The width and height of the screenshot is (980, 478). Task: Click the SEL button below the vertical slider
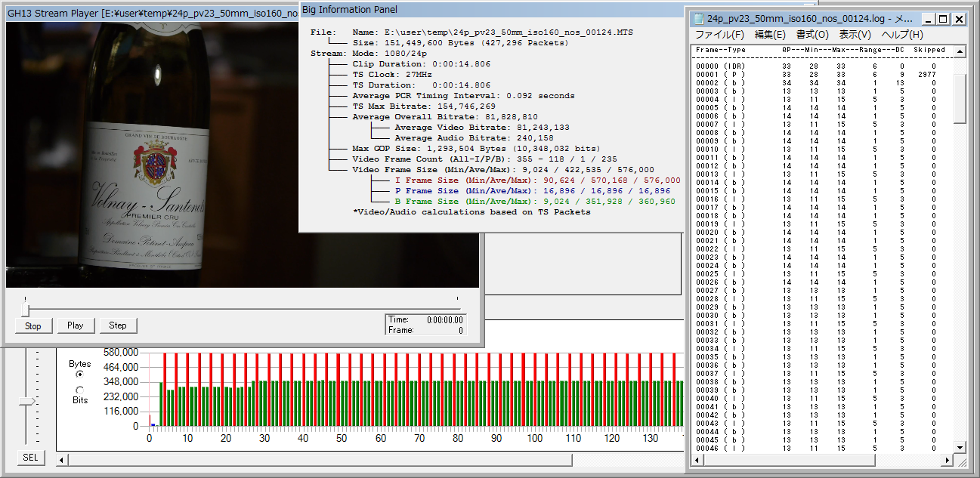click(30, 458)
